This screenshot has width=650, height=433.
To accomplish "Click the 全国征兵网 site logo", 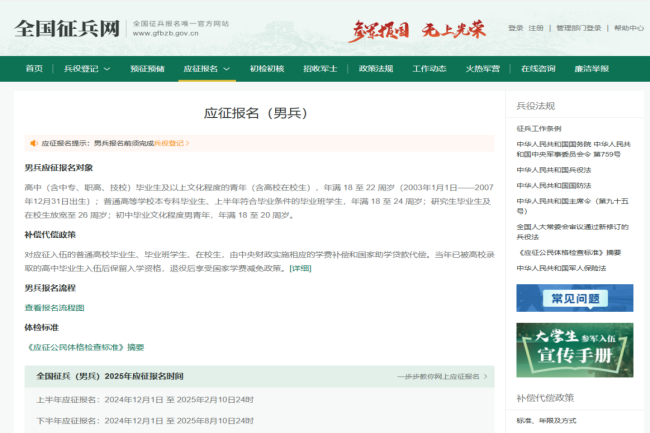I will (68, 27).
